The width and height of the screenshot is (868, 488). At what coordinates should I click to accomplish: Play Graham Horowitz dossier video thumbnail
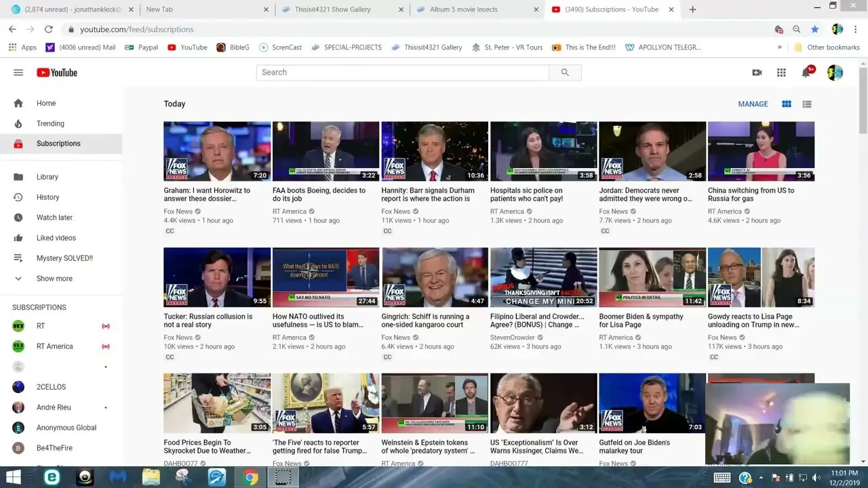pyautogui.click(x=217, y=151)
